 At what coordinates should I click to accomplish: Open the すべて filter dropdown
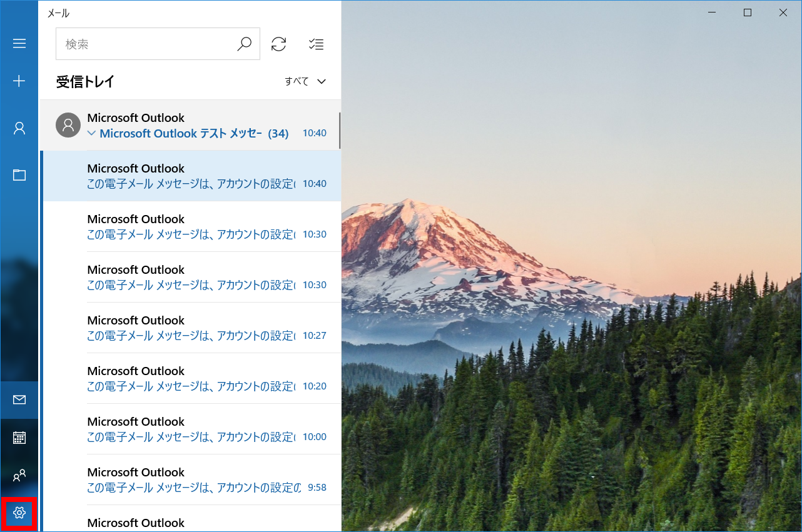coord(305,81)
